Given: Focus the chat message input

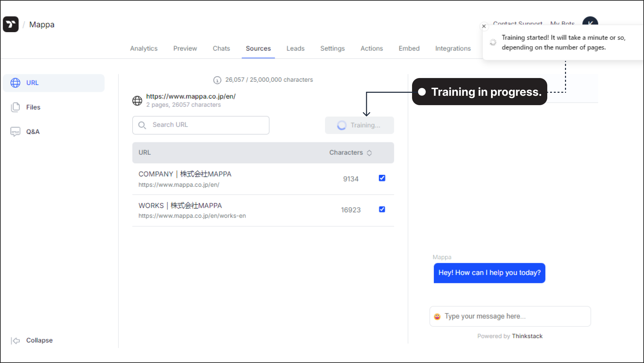Looking at the screenshot, I should click(x=510, y=316).
